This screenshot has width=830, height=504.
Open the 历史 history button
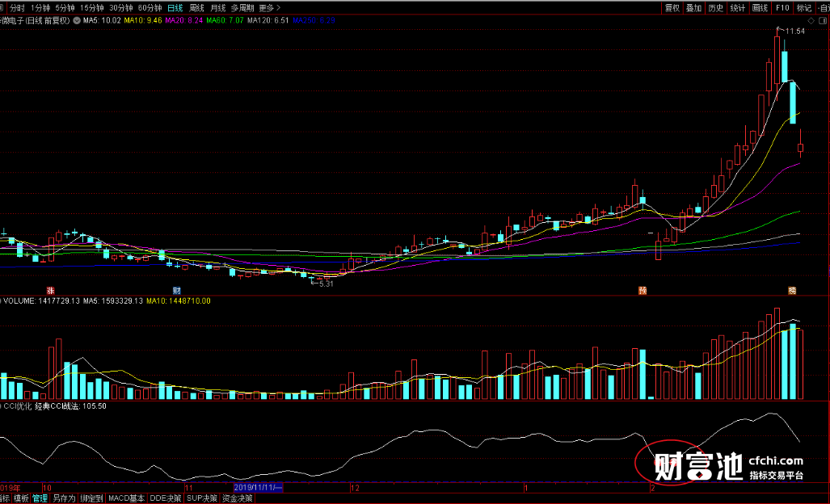click(716, 8)
